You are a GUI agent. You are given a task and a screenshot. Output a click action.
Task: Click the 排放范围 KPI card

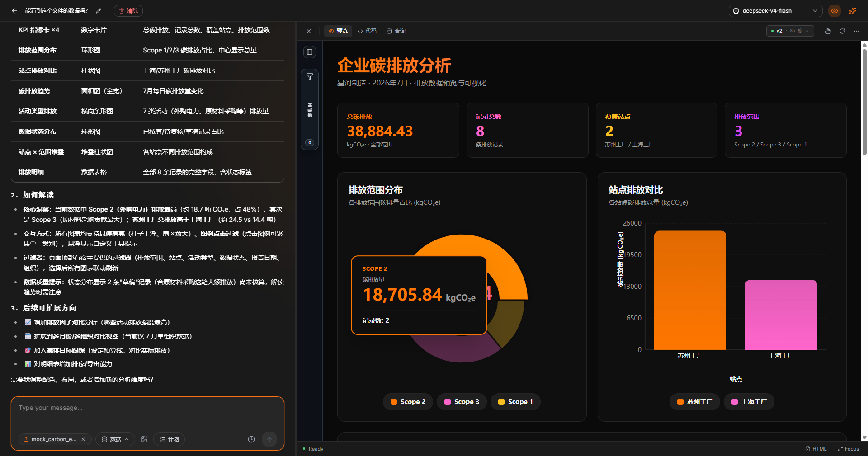coord(785,130)
